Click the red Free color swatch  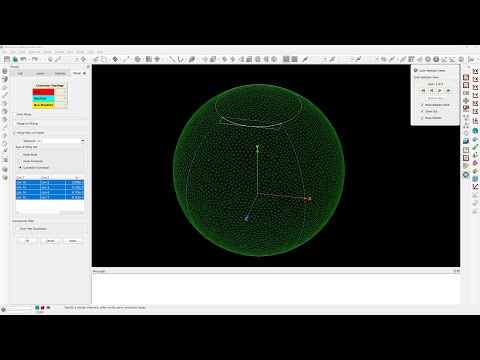click(43, 92)
